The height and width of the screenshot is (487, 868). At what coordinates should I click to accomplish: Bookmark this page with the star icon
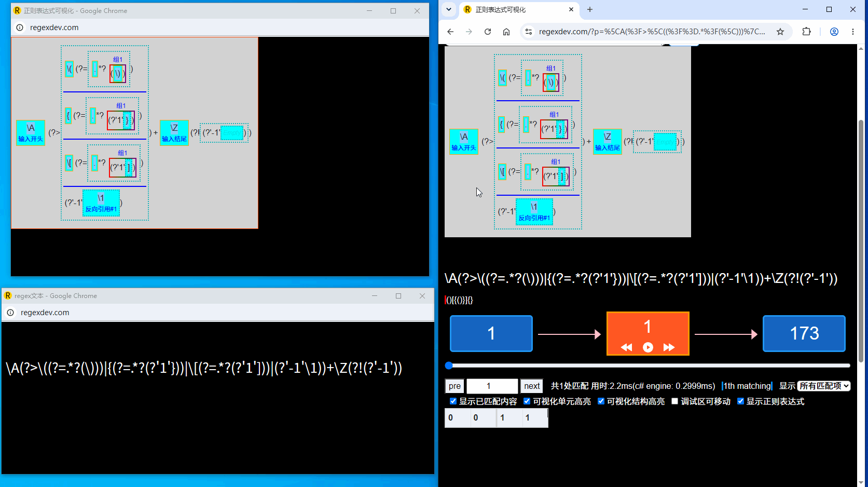[780, 32]
